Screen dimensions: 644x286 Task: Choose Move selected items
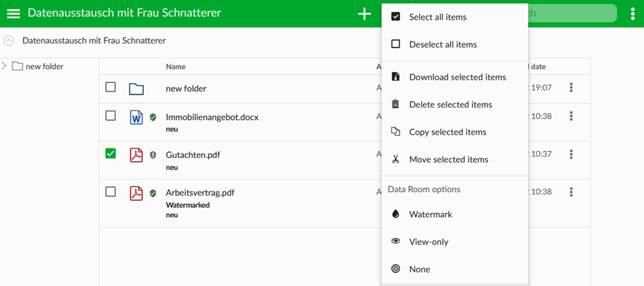point(455,159)
